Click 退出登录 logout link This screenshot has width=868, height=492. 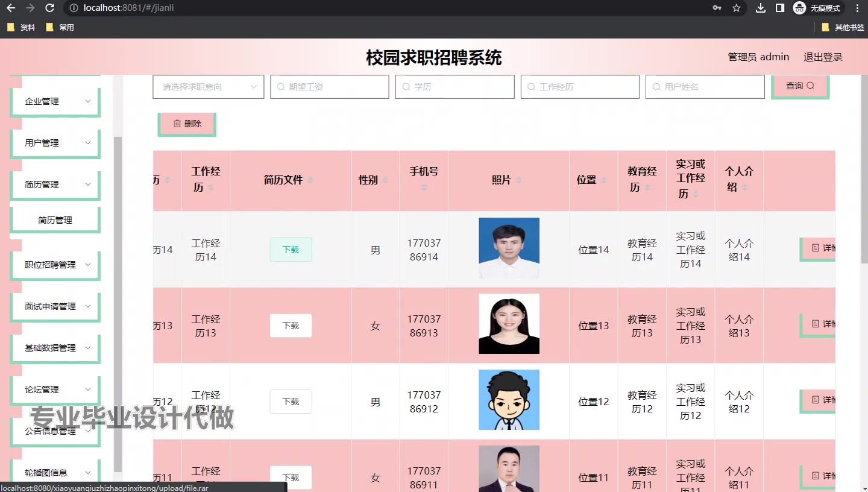point(823,57)
